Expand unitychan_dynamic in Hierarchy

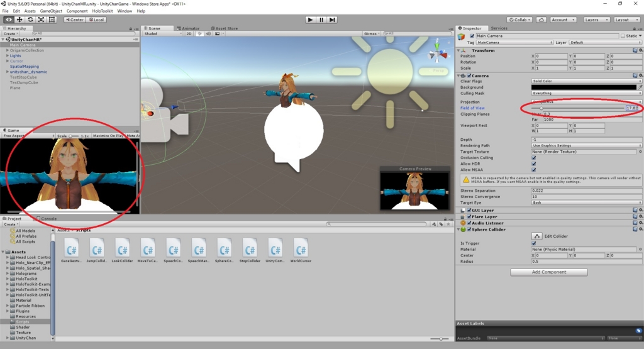tap(8, 72)
